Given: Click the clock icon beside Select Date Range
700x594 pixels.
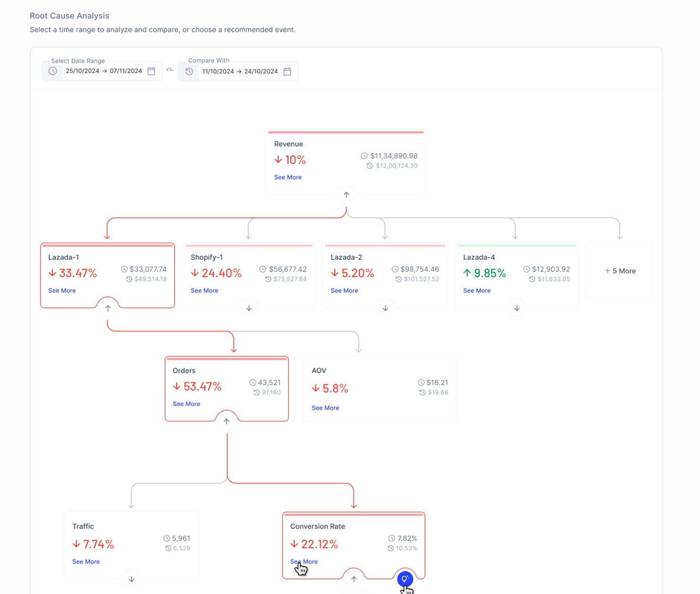Looking at the screenshot, I should tap(53, 71).
